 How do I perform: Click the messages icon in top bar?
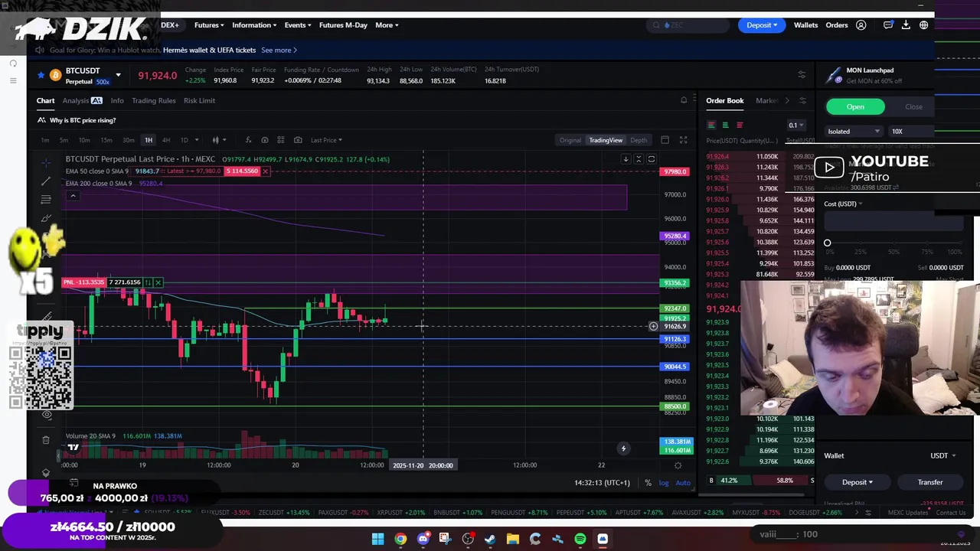pos(888,25)
